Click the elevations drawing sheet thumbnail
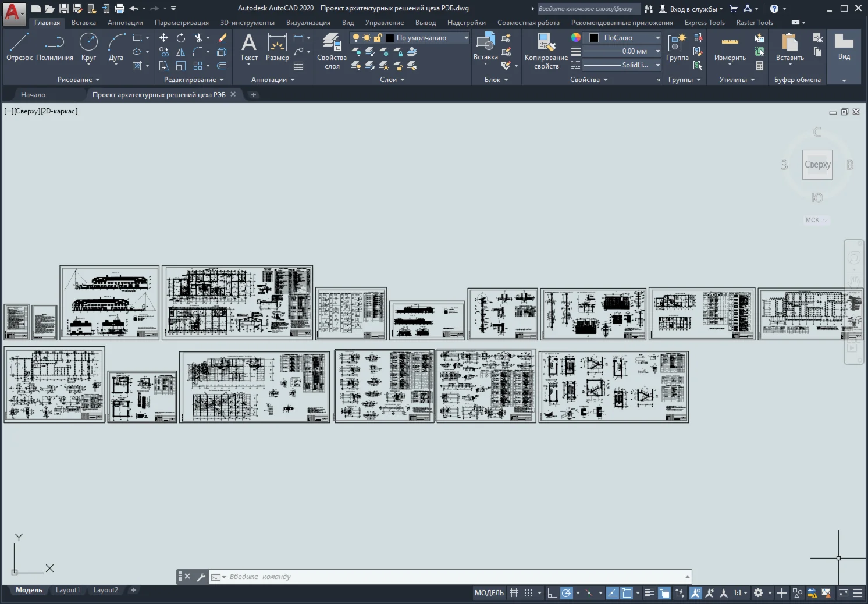868x604 pixels. tap(109, 303)
